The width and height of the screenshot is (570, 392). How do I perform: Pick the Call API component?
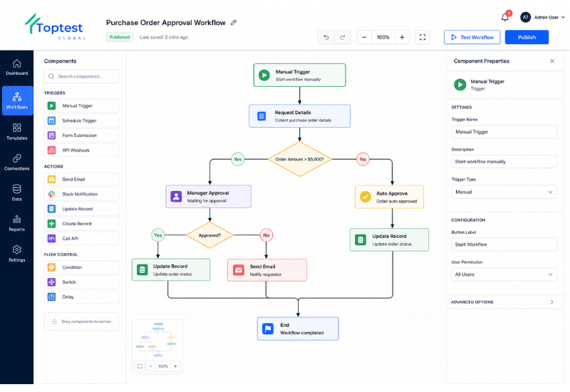coord(81,239)
